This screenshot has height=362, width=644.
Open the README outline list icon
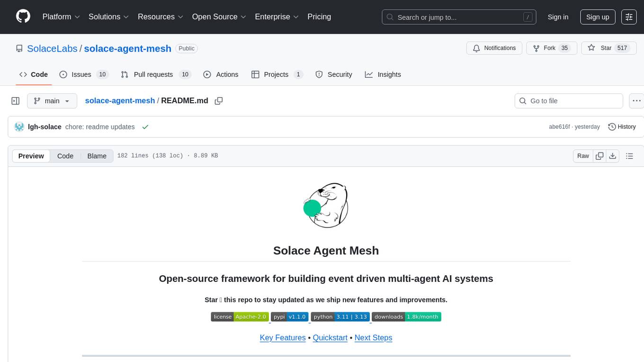[629, 156]
